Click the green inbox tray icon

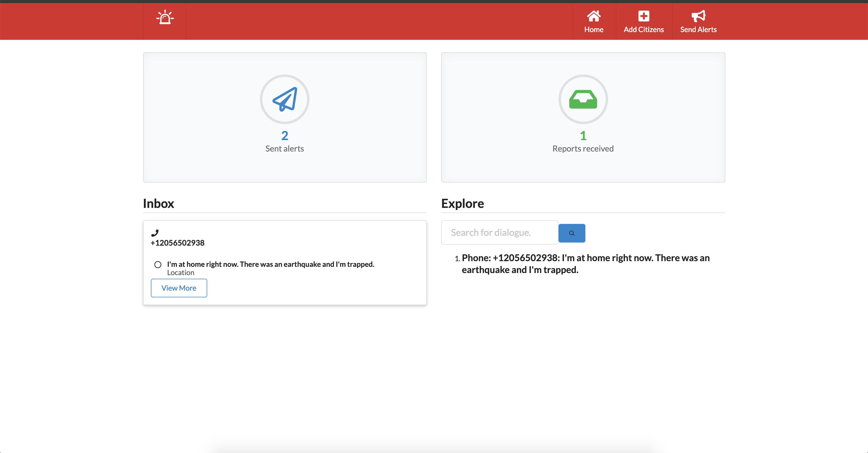click(x=583, y=99)
